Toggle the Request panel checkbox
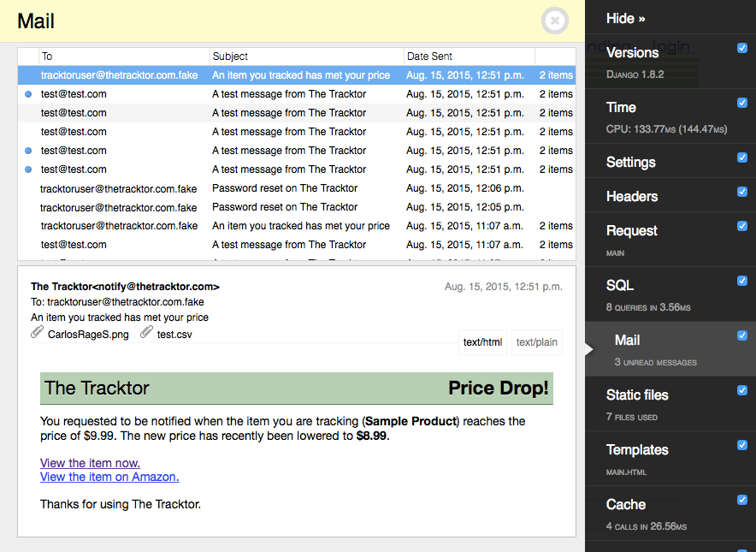This screenshot has width=756, height=552. tap(742, 226)
